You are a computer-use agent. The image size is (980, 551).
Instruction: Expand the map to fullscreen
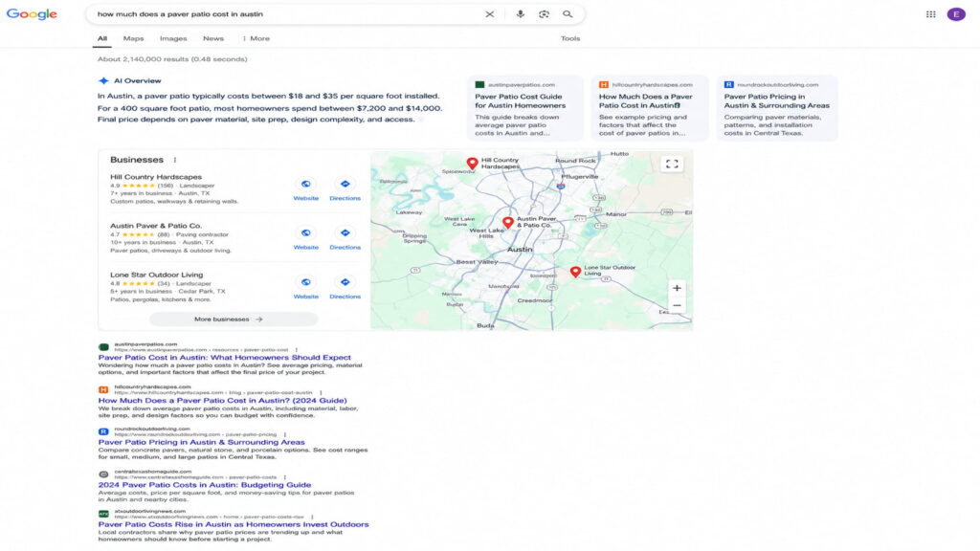coord(672,164)
